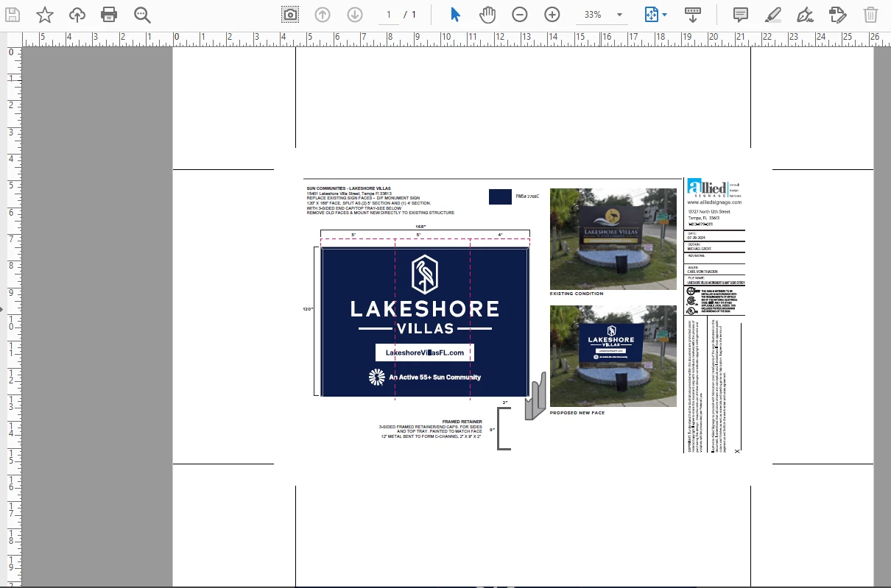Upload the file to cloud storage
Screen dimensions: 891x588
point(77,15)
